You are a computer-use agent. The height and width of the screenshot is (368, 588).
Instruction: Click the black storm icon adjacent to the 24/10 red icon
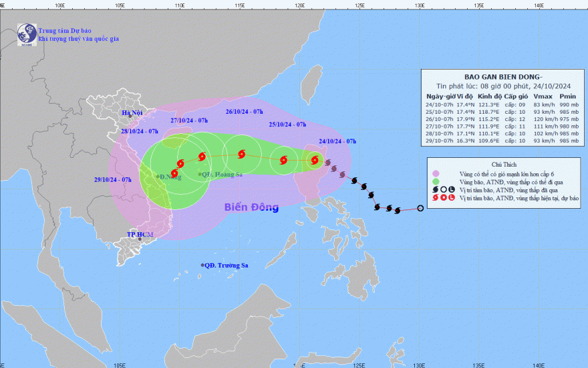pyautogui.click(x=328, y=163)
